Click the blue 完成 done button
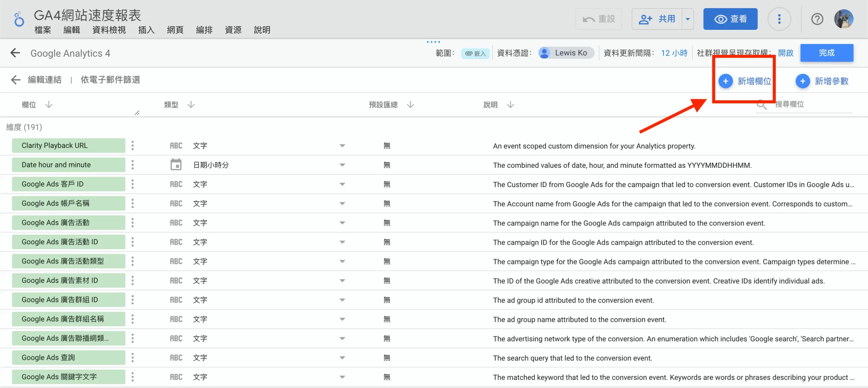Screen dimensions: 868x388 click(x=827, y=53)
